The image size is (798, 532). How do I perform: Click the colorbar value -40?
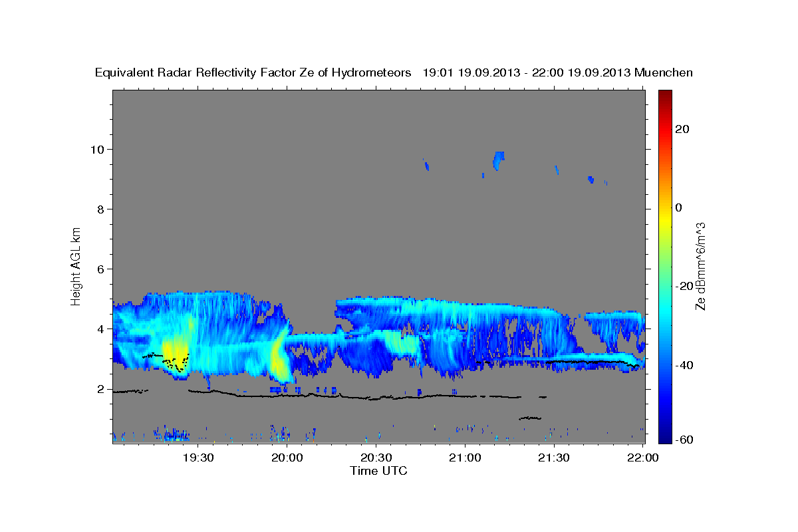[684, 365]
